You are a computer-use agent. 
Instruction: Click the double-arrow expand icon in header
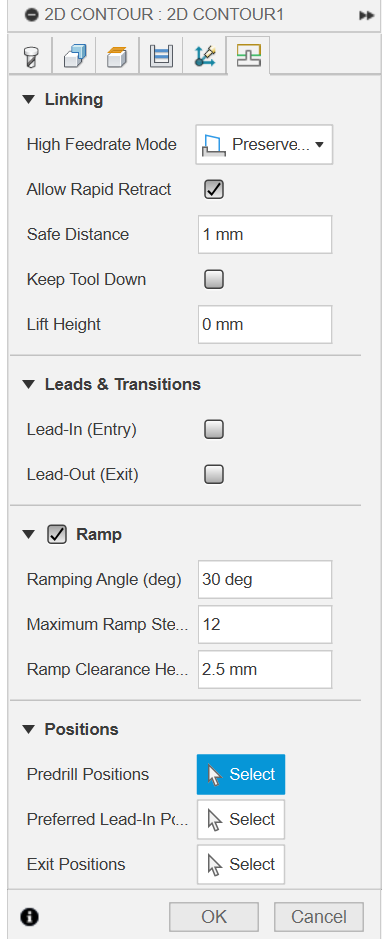[x=366, y=15]
